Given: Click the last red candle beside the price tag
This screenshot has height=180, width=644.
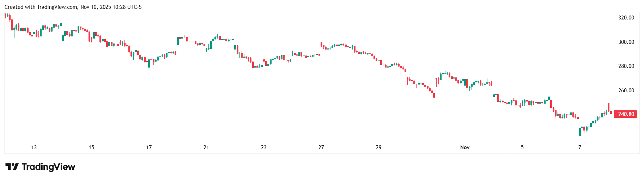Looking at the screenshot, I should pos(611,113).
